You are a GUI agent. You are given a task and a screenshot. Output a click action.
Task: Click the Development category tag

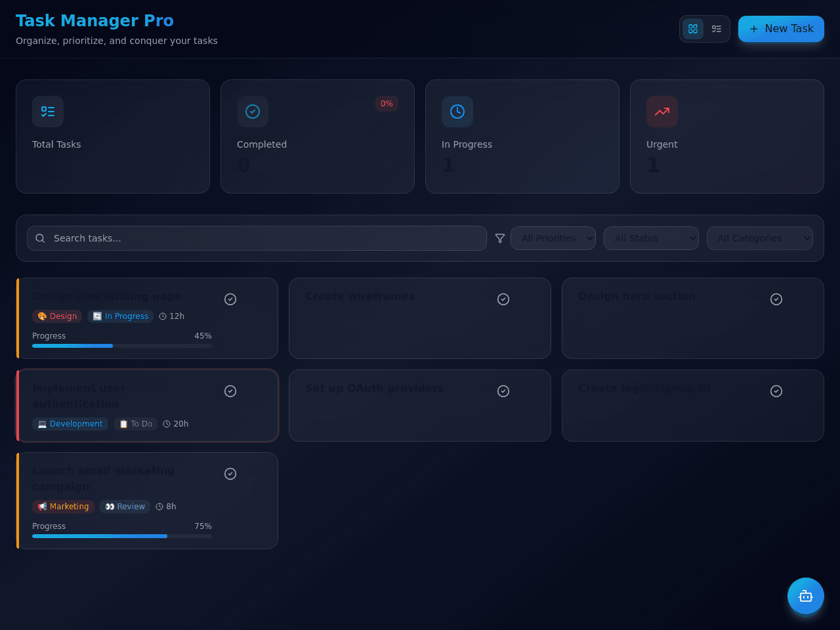coord(70,424)
